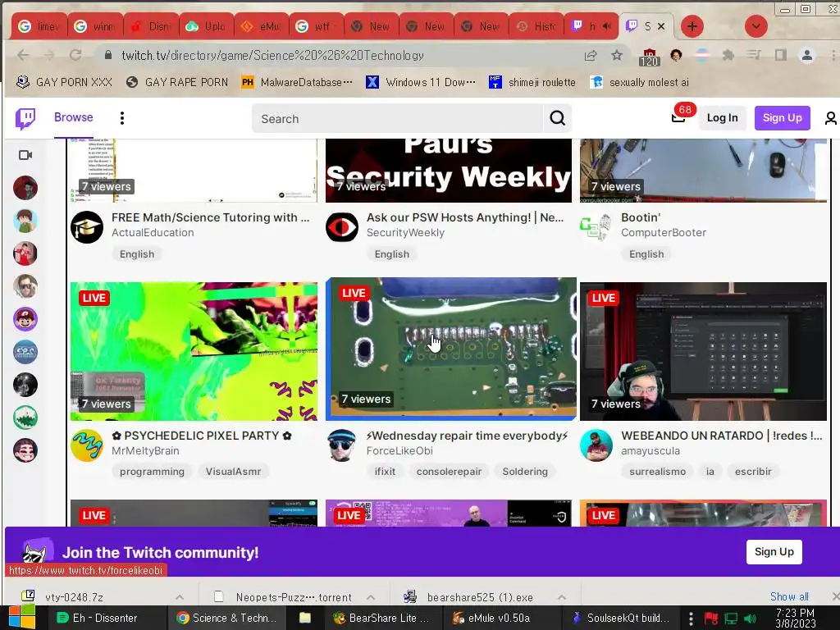
Task: Click the ForceLikeObi channel avatar
Action: 342,445
